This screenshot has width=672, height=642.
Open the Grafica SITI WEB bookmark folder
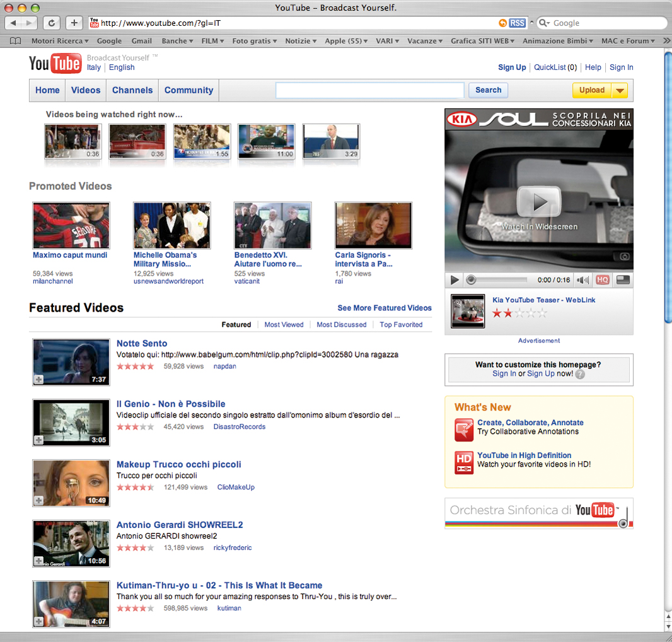483,41
